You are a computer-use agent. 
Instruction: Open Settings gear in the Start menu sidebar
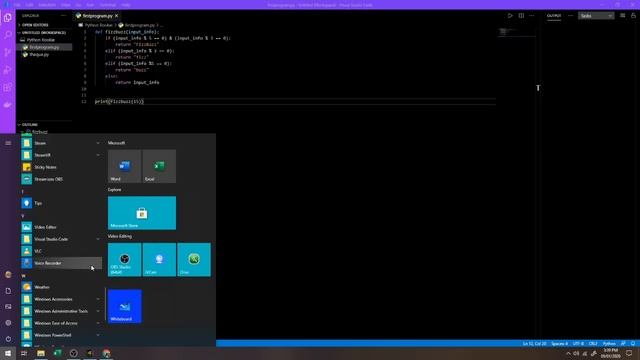click(x=8, y=323)
